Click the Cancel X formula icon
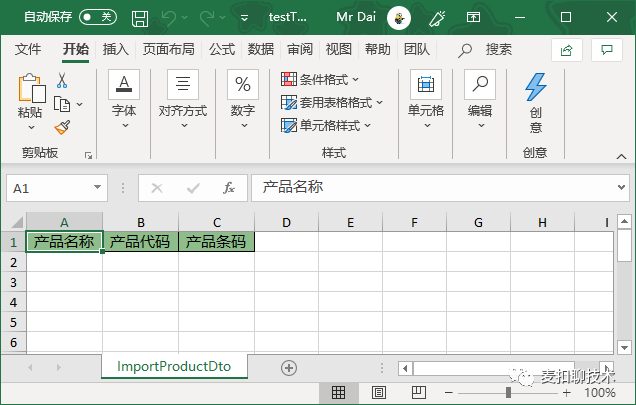 [157, 188]
